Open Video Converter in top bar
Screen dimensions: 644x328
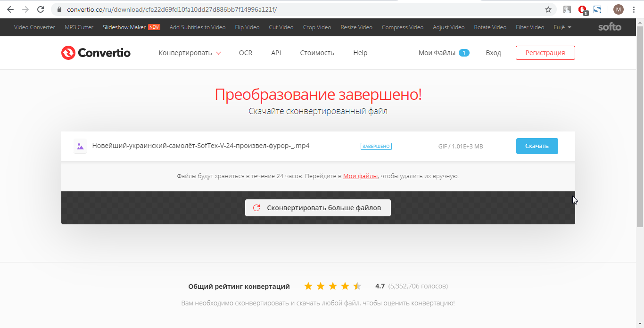click(34, 27)
